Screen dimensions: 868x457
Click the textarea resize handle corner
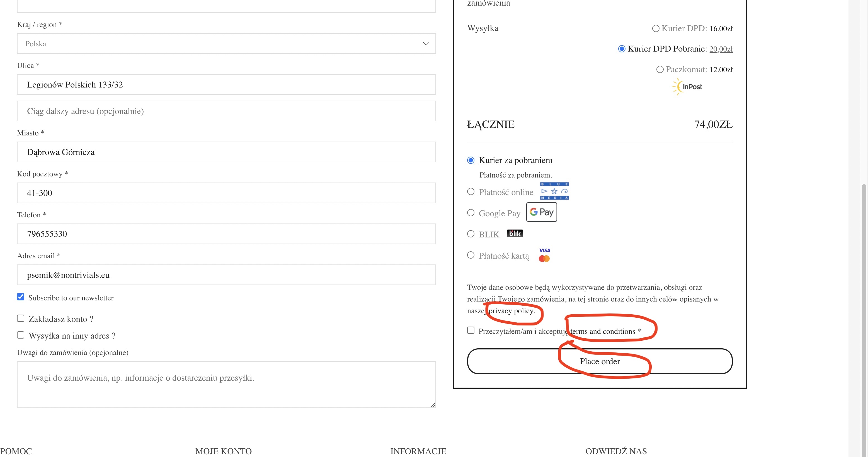pyautogui.click(x=433, y=405)
